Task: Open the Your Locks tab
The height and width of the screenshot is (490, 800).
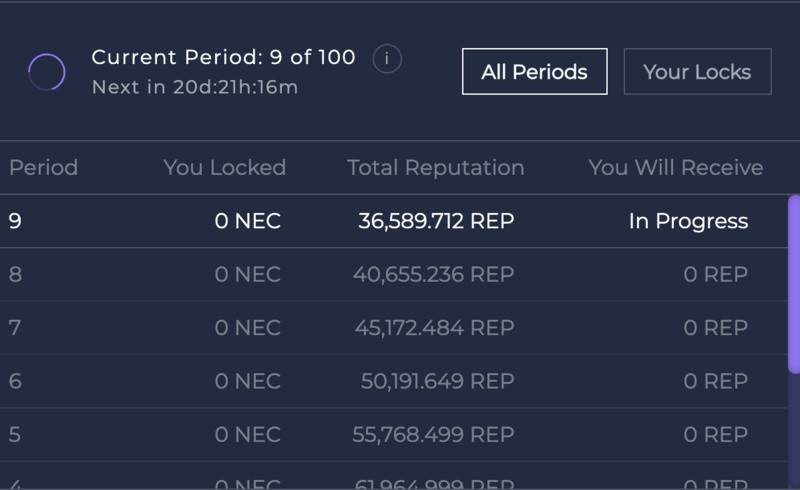Action: tap(697, 72)
